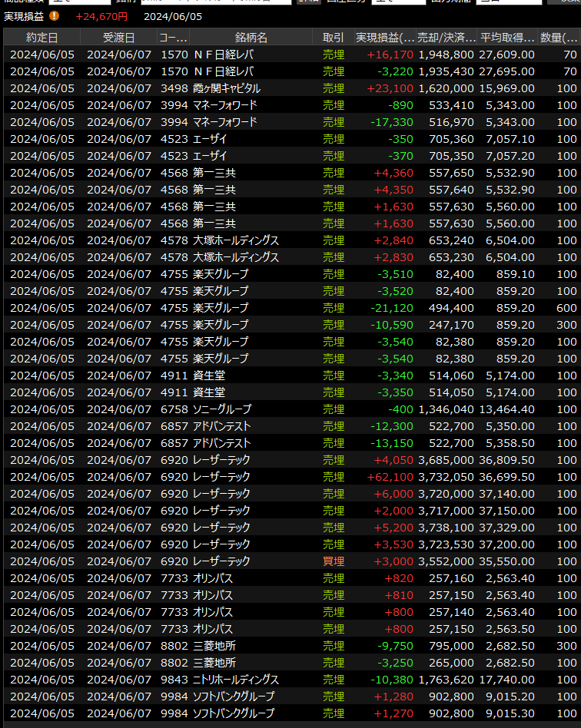Click the +24,670円 total realized profit value

(x=101, y=15)
